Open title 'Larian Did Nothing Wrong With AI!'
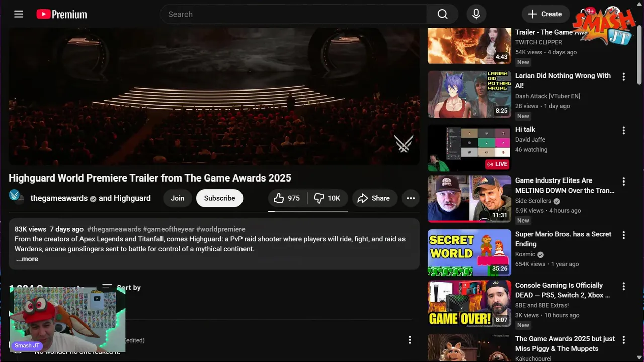Screen dimensions: 644x362 [563, 80]
